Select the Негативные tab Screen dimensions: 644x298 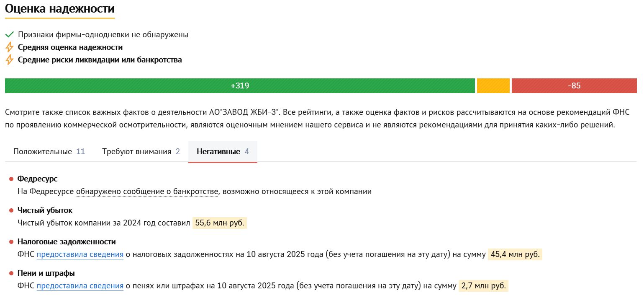point(223,151)
